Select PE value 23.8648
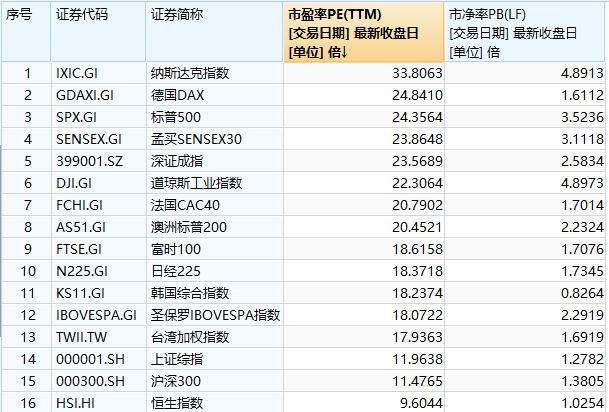 point(364,139)
